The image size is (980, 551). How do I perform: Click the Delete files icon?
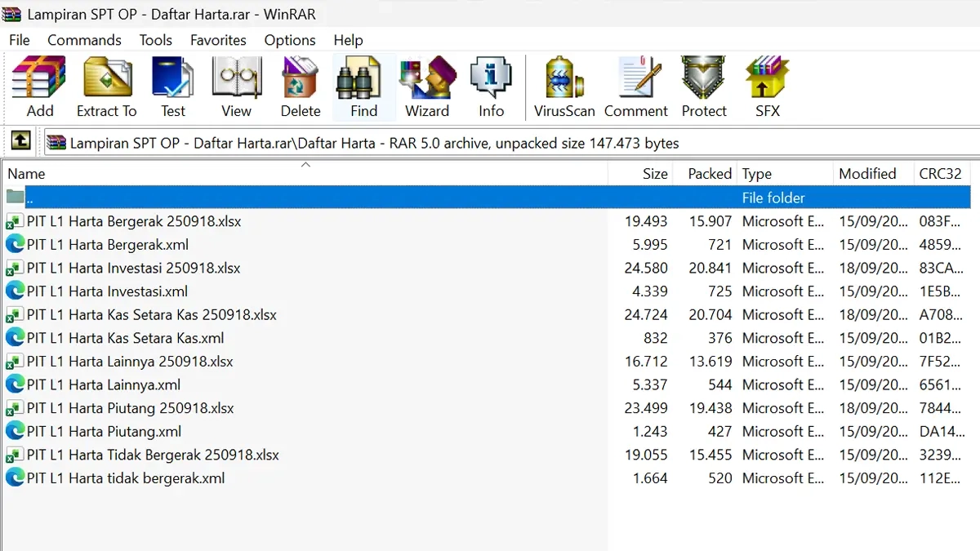tap(300, 87)
